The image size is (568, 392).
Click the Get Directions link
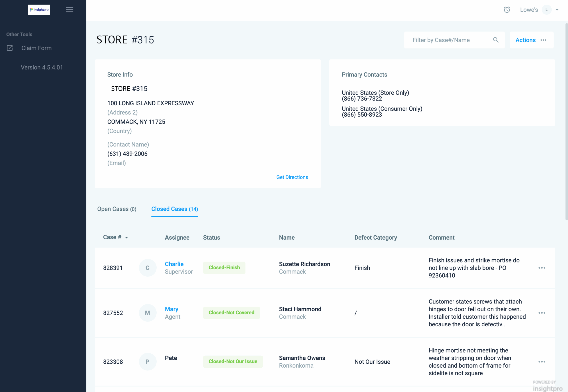(292, 177)
